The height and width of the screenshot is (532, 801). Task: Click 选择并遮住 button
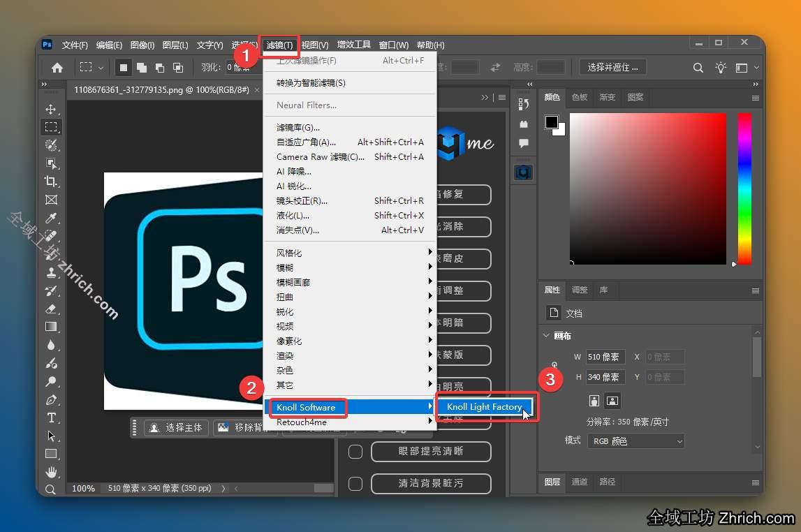(x=612, y=68)
